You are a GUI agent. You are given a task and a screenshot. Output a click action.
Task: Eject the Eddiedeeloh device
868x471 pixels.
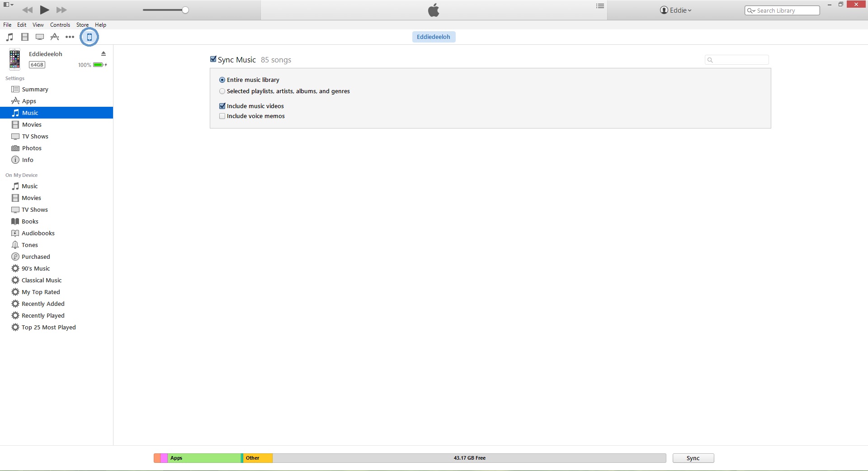[104, 53]
